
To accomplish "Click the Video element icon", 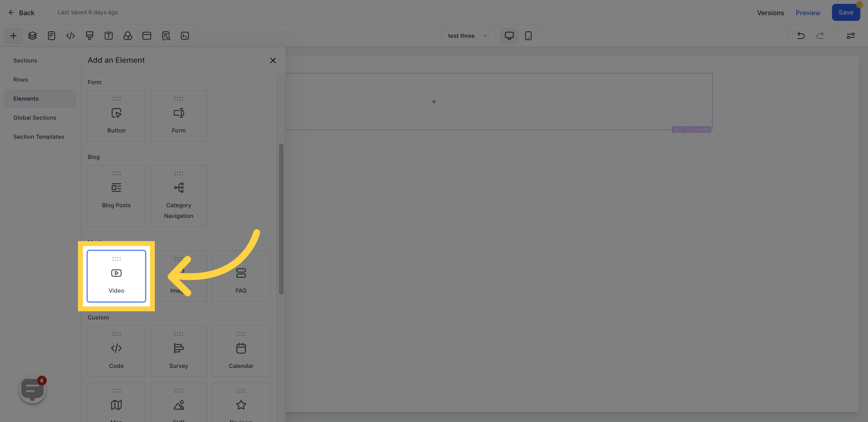I will pyautogui.click(x=116, y=276).
